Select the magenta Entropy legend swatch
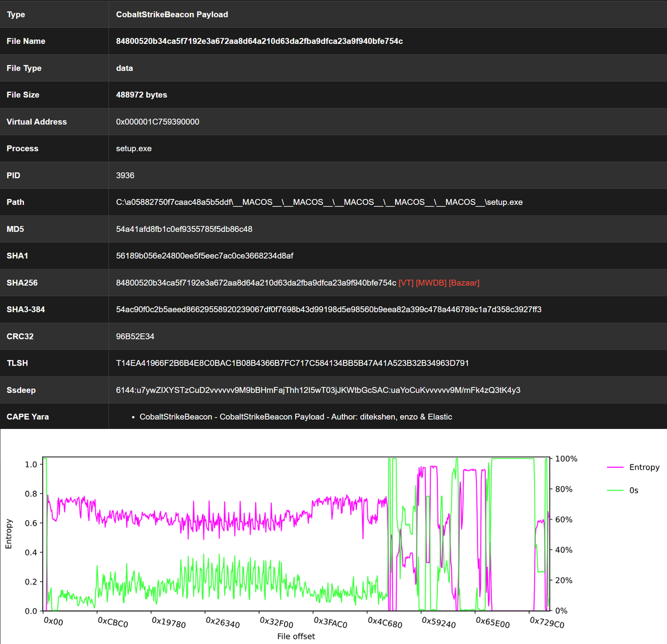 click(615, 467)
